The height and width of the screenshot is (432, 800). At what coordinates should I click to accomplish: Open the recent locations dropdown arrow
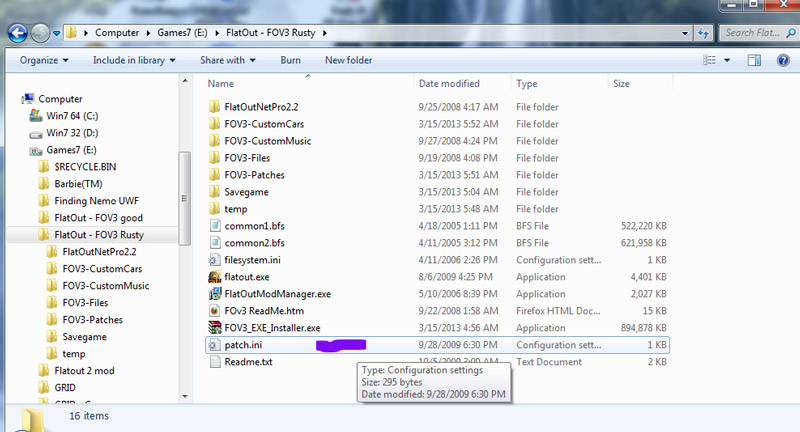coord(56,34)
